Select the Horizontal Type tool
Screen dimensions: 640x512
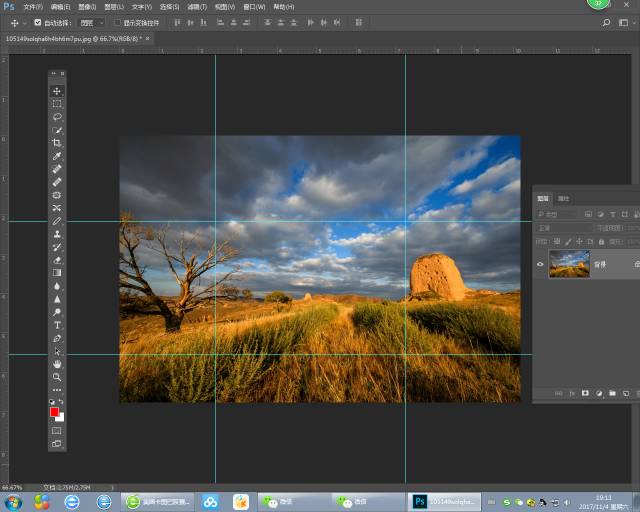point(57,325)
